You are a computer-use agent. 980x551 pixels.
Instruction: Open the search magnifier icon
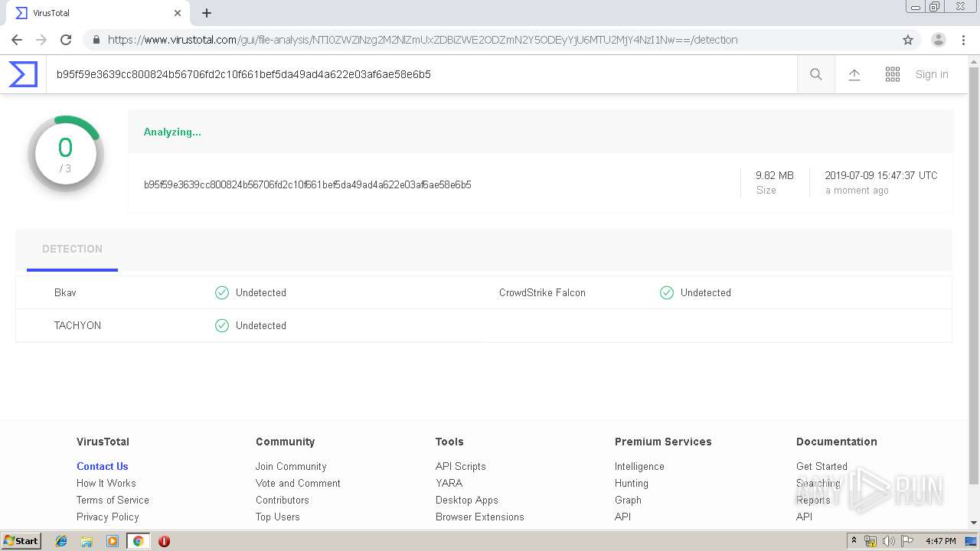click(x=816, y=74)
